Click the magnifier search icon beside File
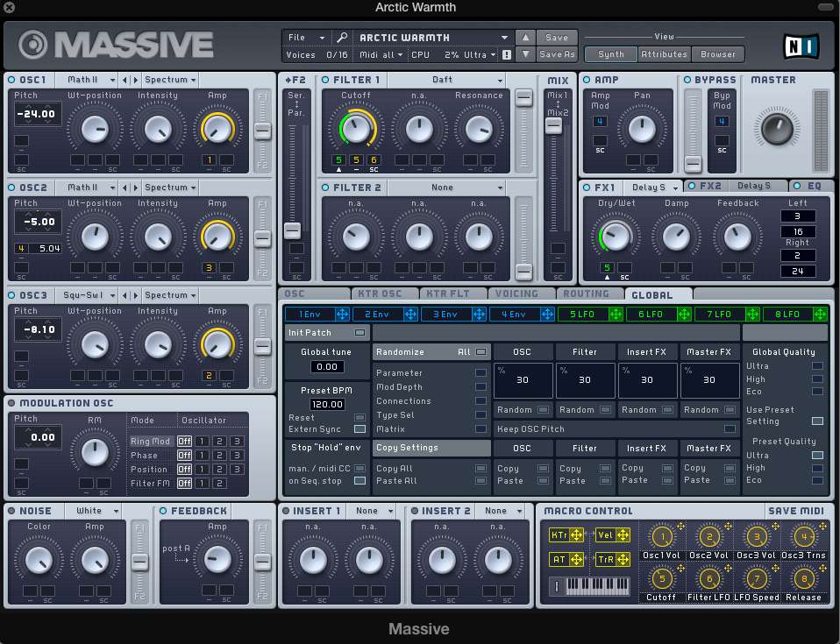 [342, 38]
